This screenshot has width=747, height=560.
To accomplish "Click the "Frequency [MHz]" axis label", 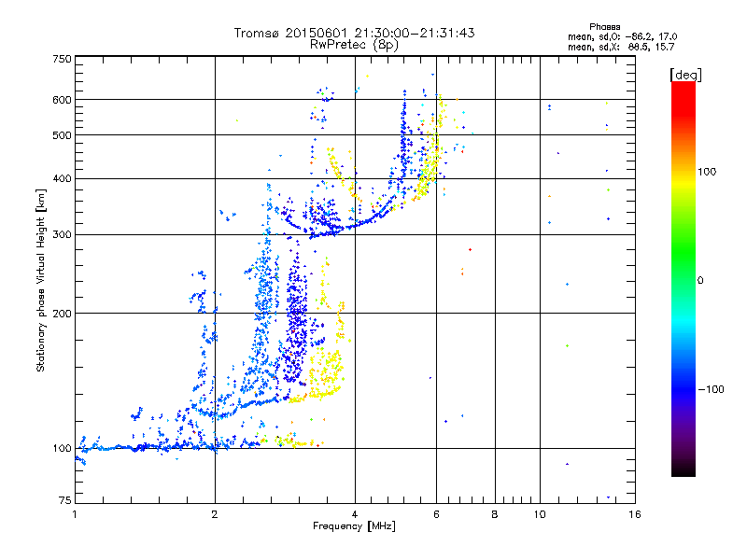I will [354, 526].
